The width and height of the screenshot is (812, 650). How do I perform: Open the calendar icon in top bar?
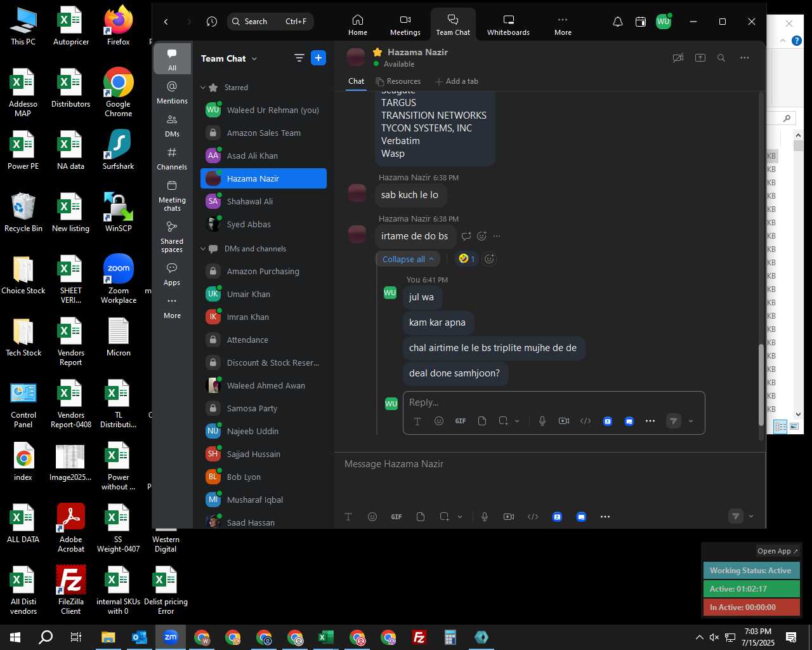(641, 22)
